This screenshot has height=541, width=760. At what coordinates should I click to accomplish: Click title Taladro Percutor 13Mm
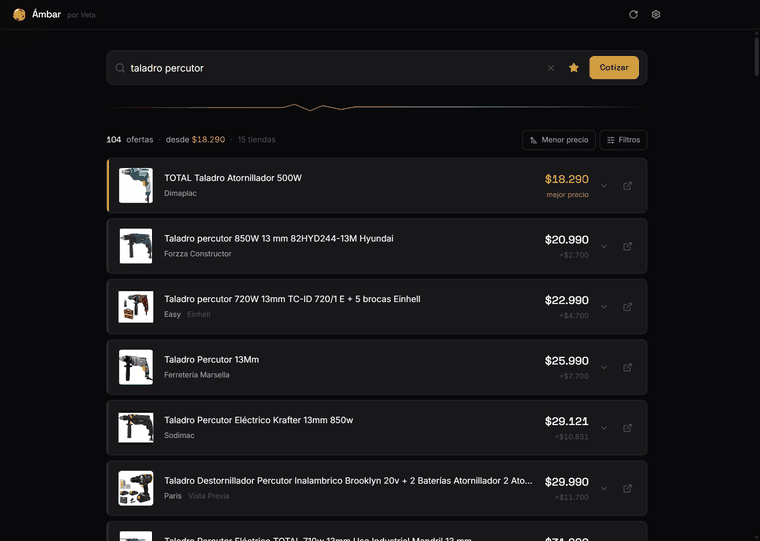click(x=211, y=360)
